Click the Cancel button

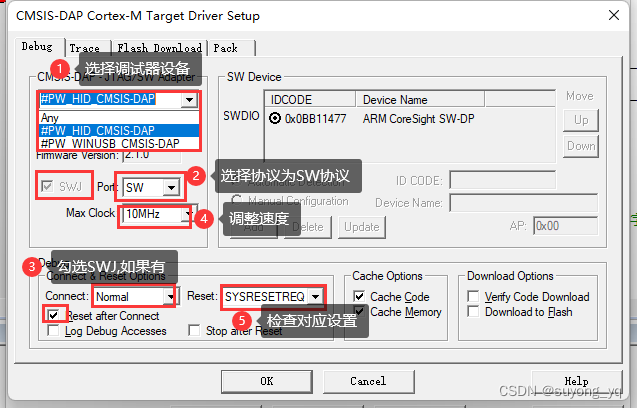click(x=369, y=381)
